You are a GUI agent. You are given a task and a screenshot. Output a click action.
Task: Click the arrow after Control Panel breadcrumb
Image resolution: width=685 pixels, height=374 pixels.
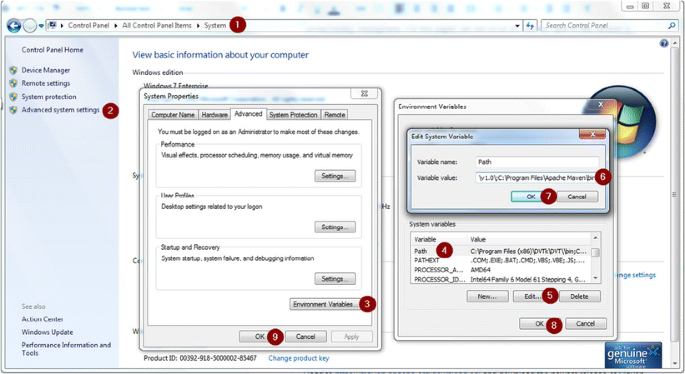116,26
